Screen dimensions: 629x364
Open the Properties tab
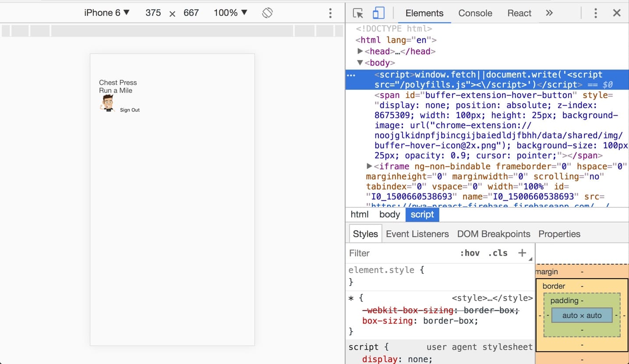[559, 234]
